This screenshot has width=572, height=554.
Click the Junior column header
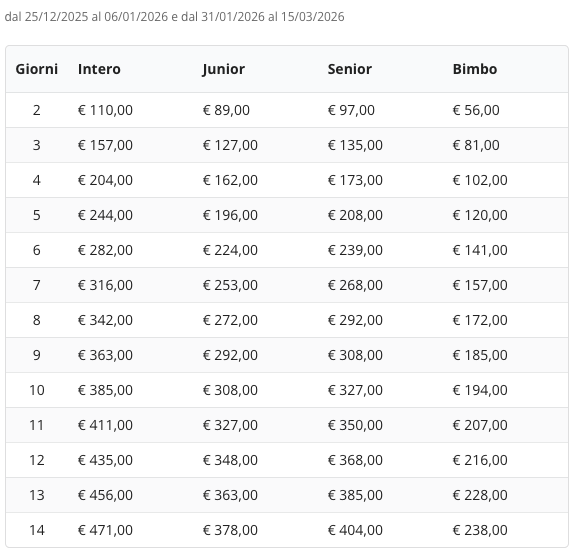pos(224,69)
